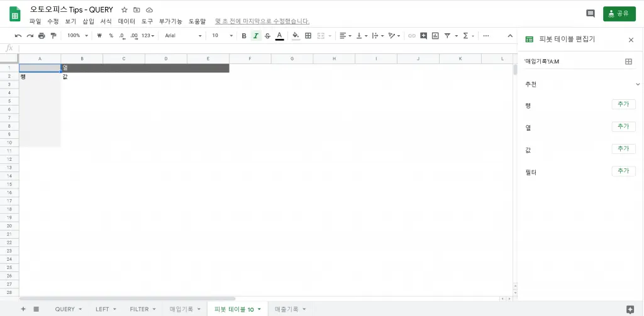The width and height of the screenshot is (644, 316).
Task: Toggle bold formatting
Action: 244,36
